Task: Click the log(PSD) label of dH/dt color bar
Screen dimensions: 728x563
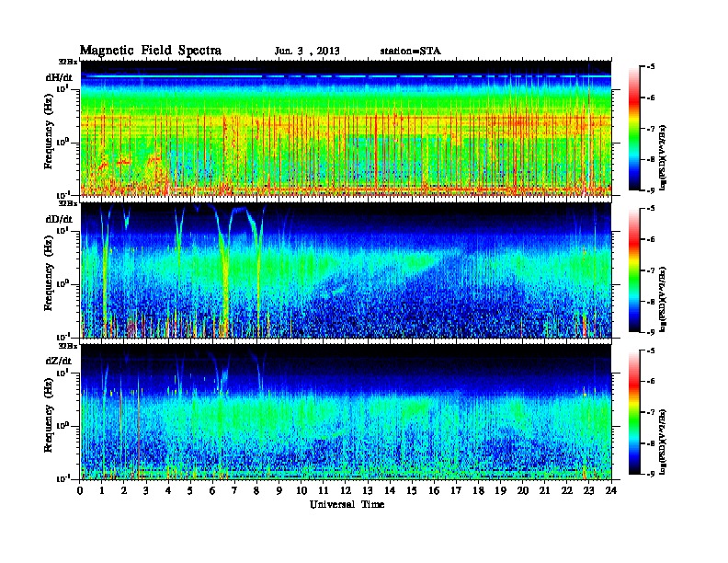Action: (663, 157)
